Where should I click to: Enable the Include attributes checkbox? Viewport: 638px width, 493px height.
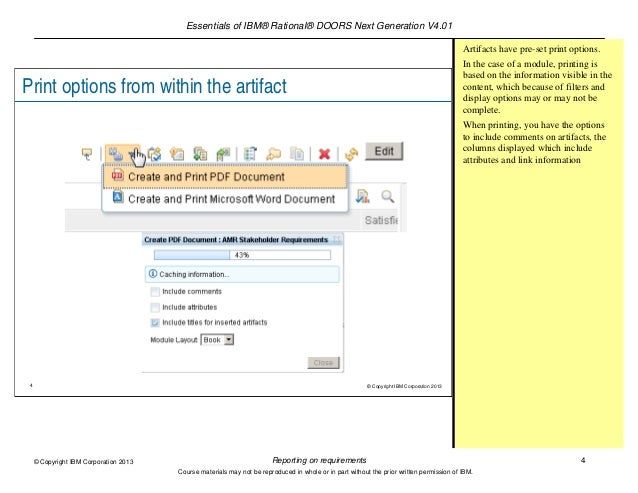155,307
